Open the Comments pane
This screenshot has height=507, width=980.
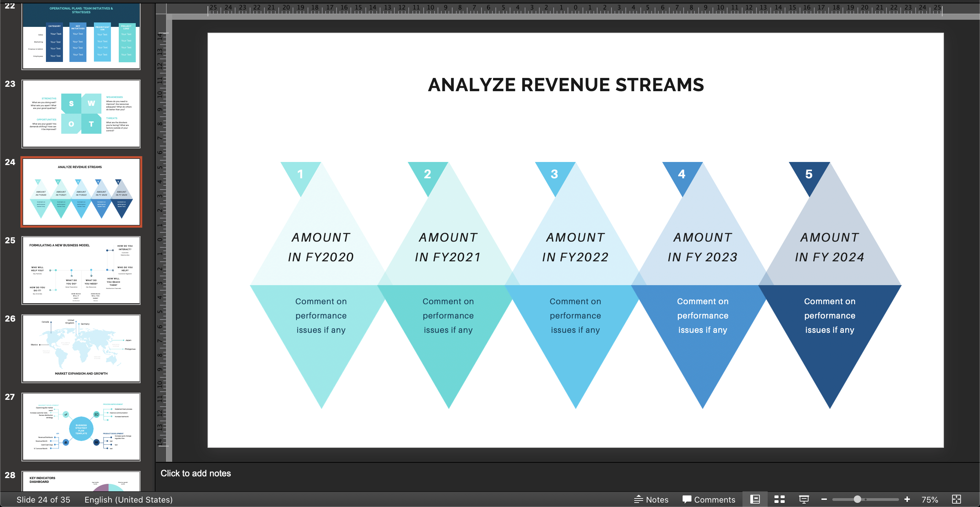(x=709, y=500)
